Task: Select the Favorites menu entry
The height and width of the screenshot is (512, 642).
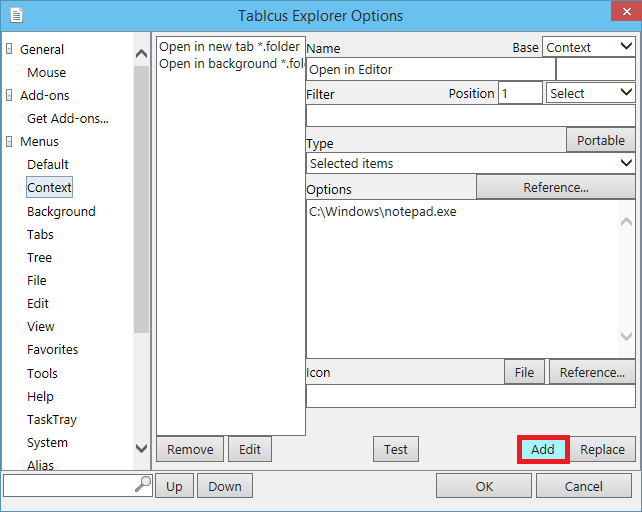Action: coord(52,349)
